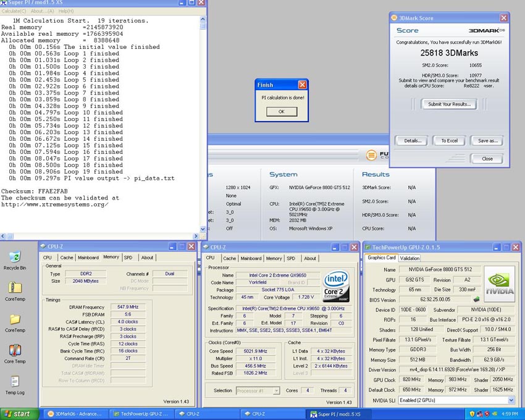Screen dimensions: 525x420
Task: Open About menu in Super PI
Action: (42, 11)
